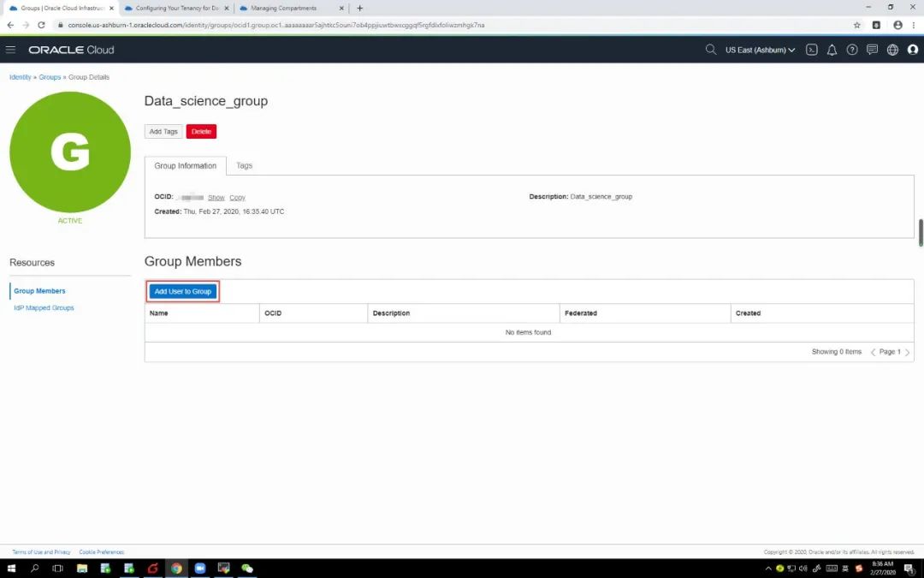924x578 pixels.
Task: Open the announcements bell icon
Action: [832, 50]
